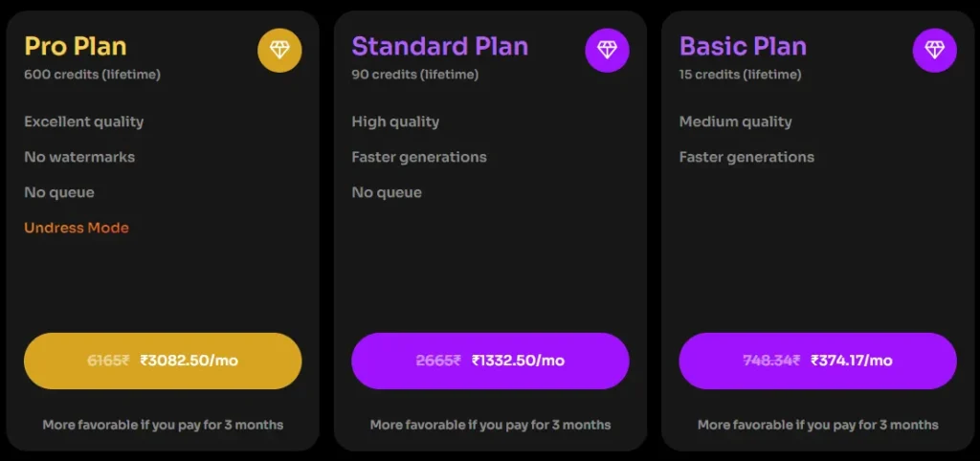Click the 3 months note under Basic Plan
Image resolution: width=980 pixels, height=461 pixels.
817,425
